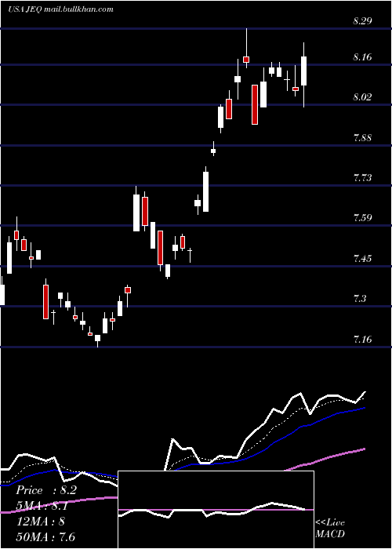This screenshot has width=392, height=549.
Task: Click the 5MA : 8.1 legend entry
Action: (42, 506)
